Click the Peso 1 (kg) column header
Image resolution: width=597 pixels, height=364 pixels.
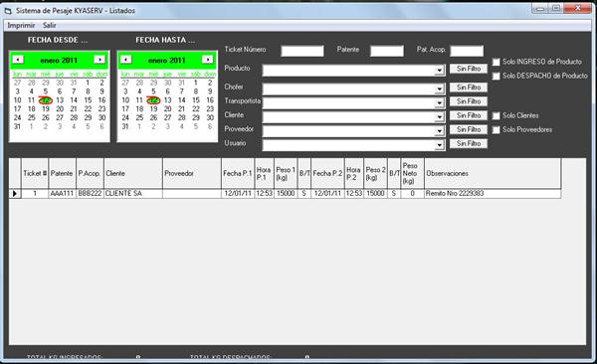click(286, 173)
